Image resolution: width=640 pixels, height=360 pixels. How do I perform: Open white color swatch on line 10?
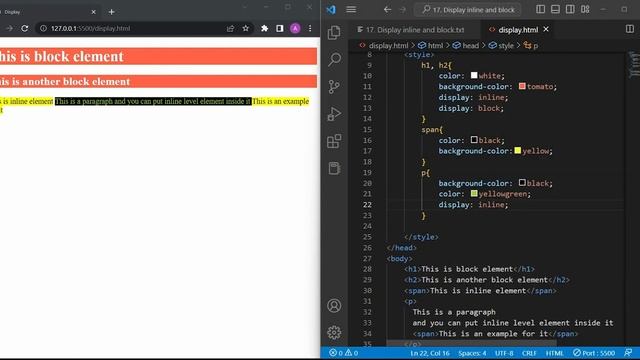point(474,75)
